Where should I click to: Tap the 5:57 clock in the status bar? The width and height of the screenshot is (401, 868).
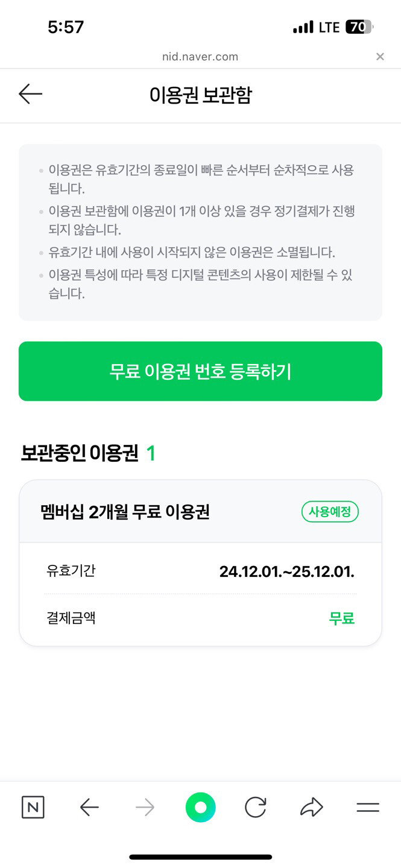[66, 27]
